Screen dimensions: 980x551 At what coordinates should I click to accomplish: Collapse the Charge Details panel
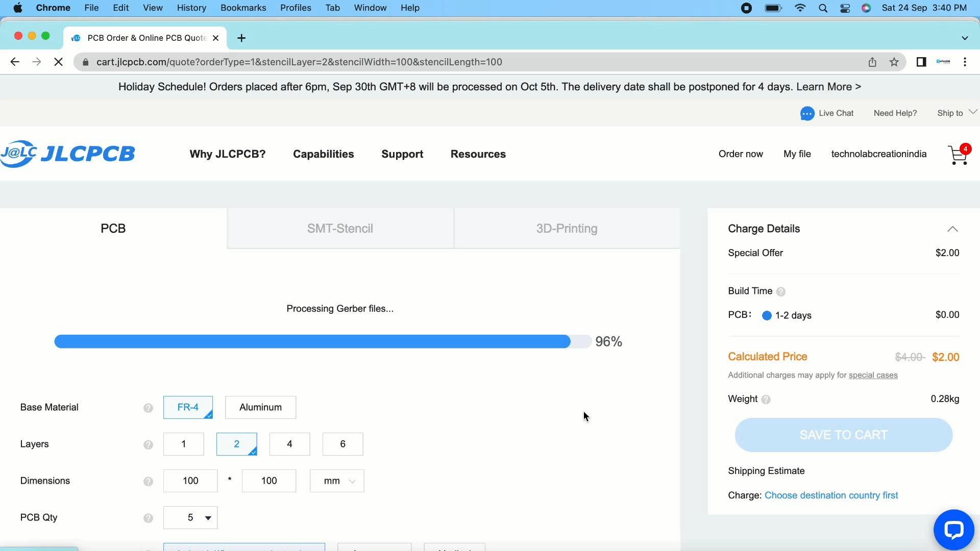[952, 229]
